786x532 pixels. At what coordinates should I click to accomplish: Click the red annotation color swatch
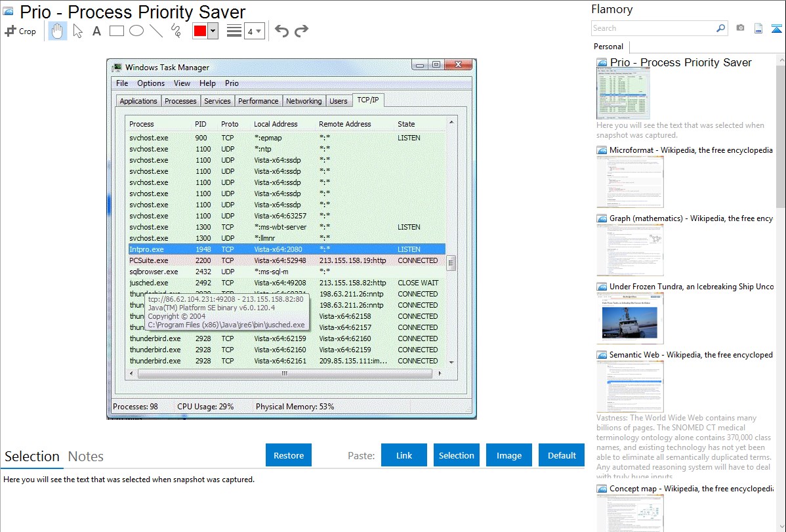click(x=200, y=31)
